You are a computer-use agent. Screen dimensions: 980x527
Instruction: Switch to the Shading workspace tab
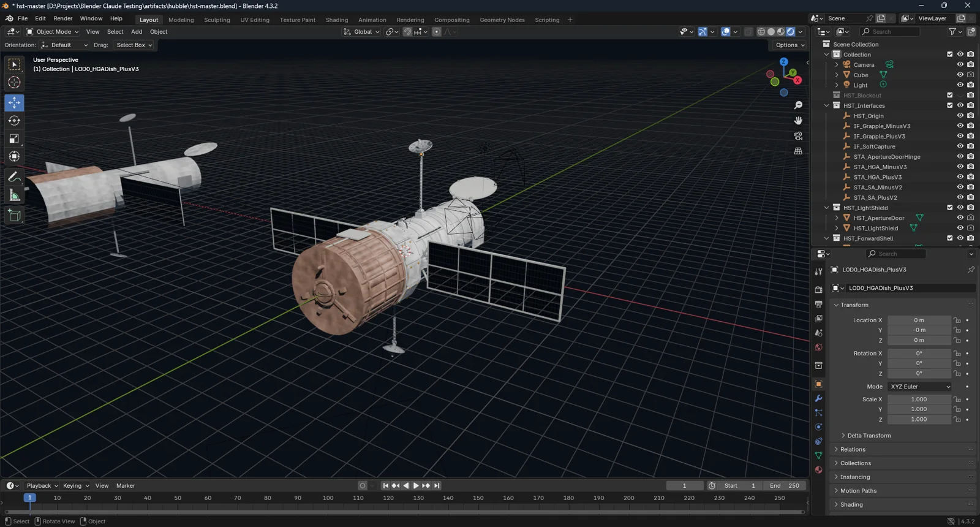coord(337,20)
